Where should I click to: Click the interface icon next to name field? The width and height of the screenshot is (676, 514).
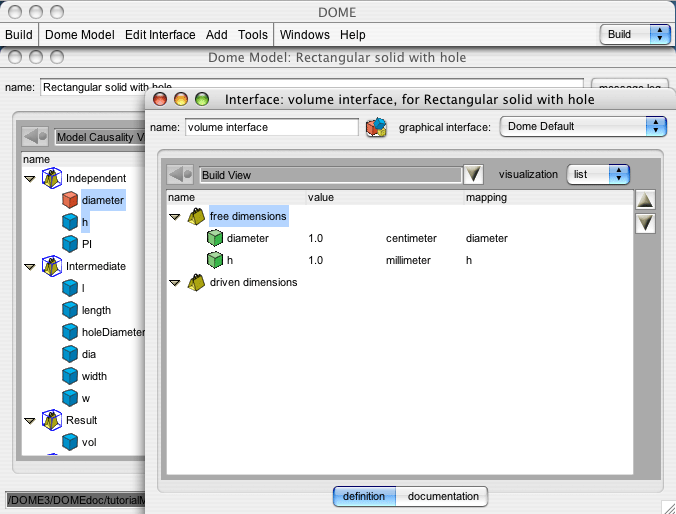376,127
